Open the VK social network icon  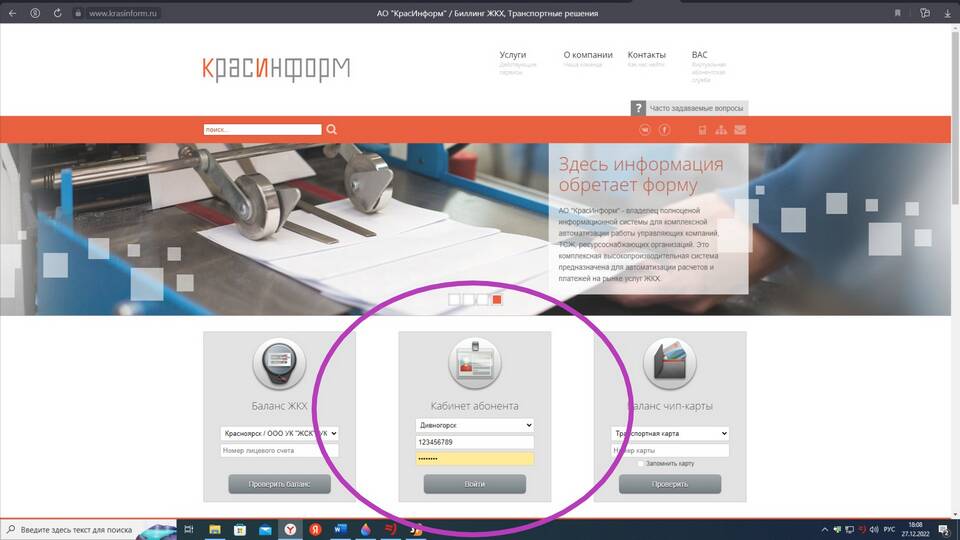point(645,130)
